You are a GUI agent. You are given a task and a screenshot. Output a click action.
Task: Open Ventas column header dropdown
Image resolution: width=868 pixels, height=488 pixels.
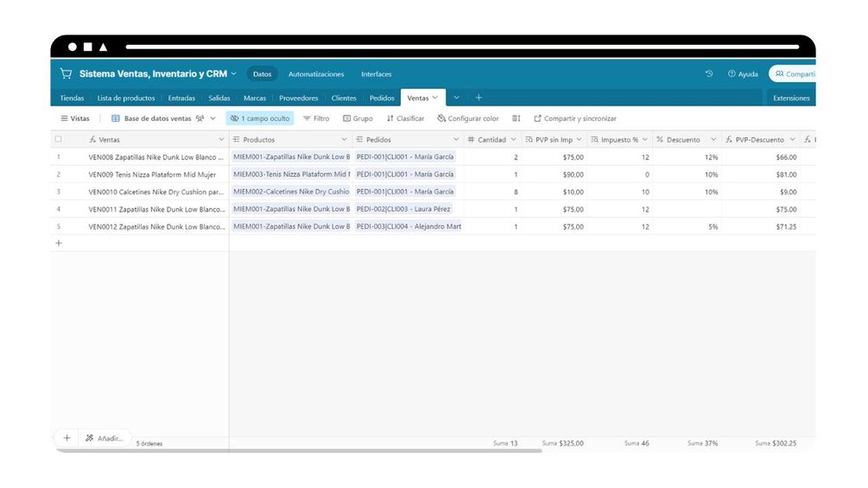point(221,139)
